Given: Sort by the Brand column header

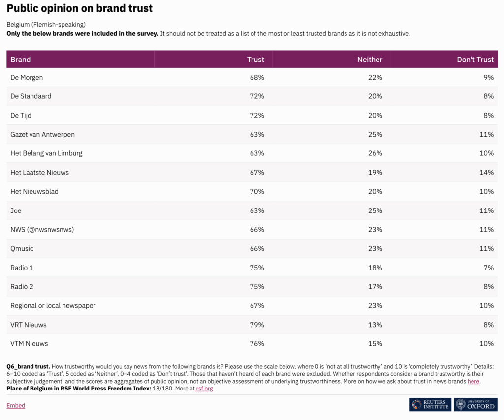Looking at the screenshot, I should (21, 60).
